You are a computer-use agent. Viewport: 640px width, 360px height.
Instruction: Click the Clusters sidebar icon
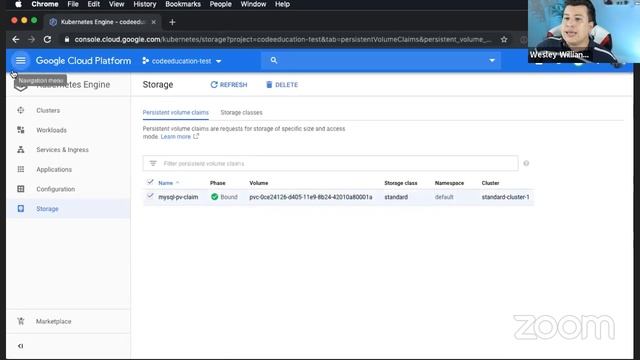pyautogui.click(x=20, y=110)
